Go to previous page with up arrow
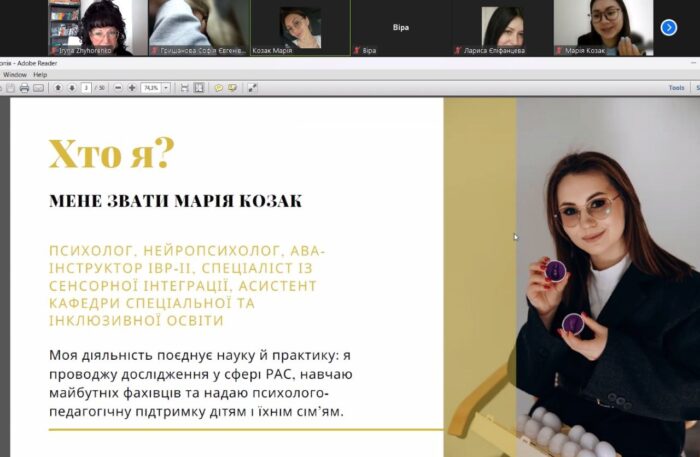 tap(58, 88)
